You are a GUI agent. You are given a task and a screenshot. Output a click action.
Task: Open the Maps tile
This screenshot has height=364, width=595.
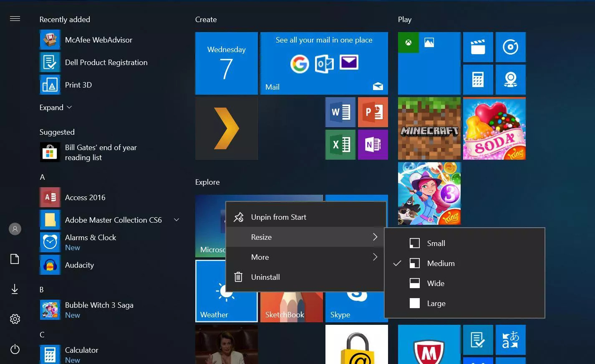[510, 79]
